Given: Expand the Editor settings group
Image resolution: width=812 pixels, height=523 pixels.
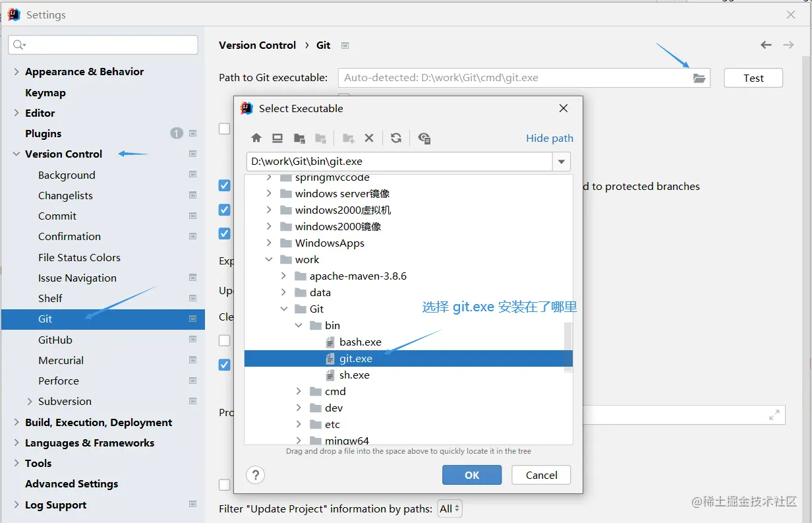Looking at the screenshot, I should 16,113.
